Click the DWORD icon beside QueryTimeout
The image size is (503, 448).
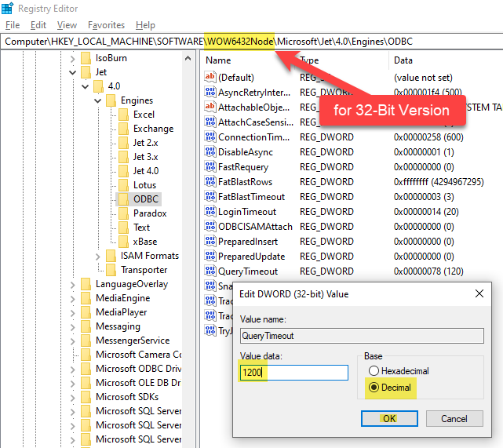[x=210, y=271]
